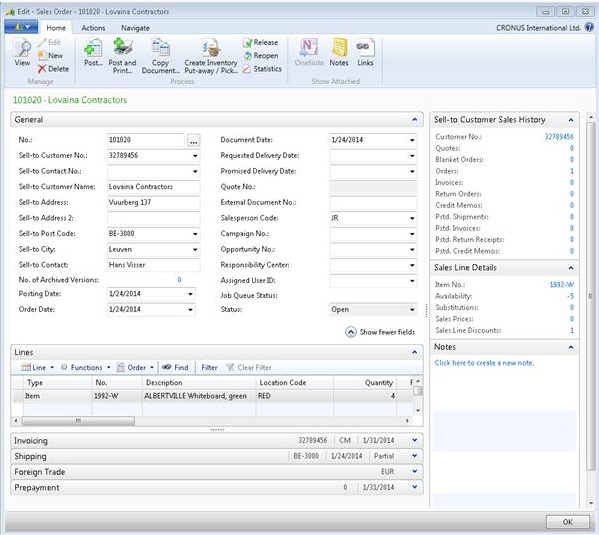Switch to the Navigate tab
Viewport: 599px width, 535px height.
[x=135, y=28]
